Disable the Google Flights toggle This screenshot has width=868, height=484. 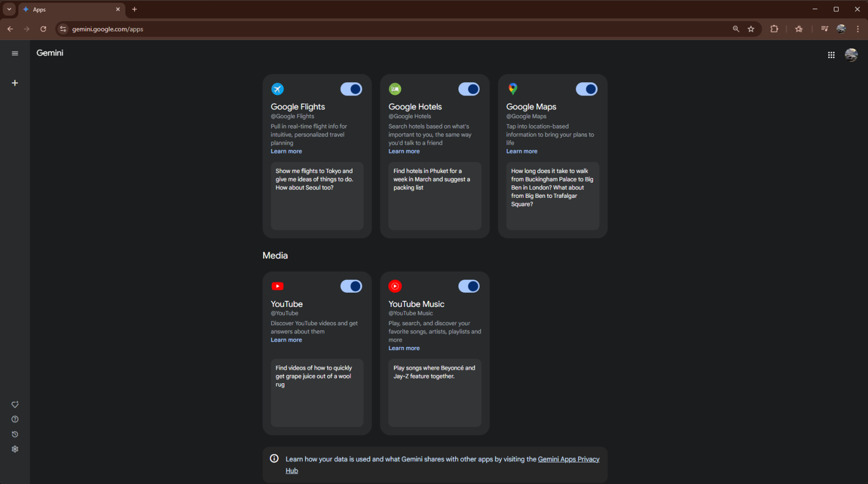tap(351, 89)
